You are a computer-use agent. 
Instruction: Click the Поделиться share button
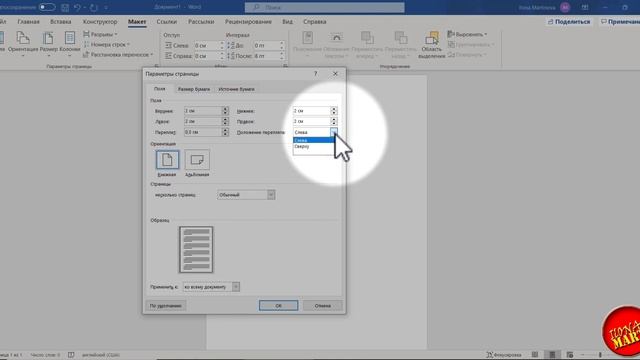click(x=569, y=22)
